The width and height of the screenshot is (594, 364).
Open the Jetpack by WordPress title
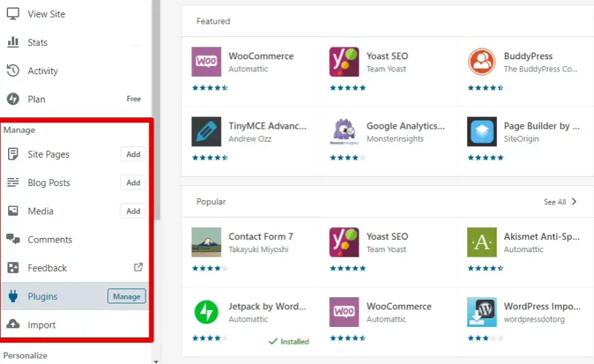(267, 306)
